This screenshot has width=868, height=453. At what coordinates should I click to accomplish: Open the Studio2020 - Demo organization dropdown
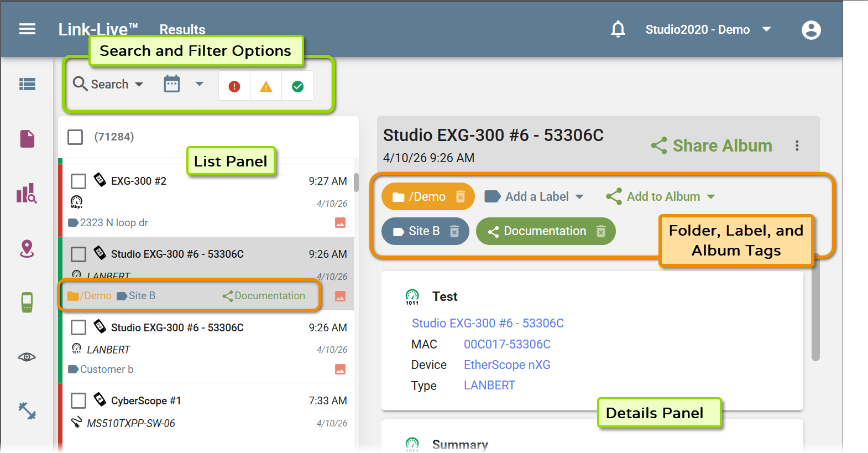coord(708,29)
